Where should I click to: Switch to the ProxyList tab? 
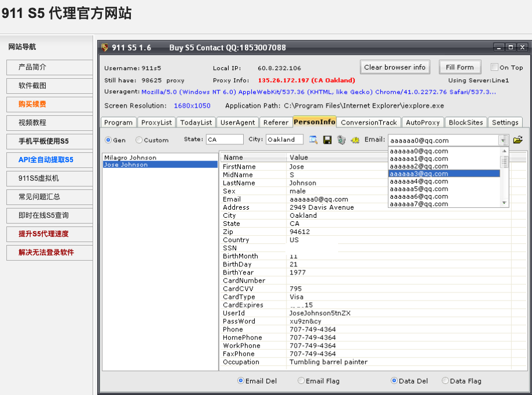point(156,122)
